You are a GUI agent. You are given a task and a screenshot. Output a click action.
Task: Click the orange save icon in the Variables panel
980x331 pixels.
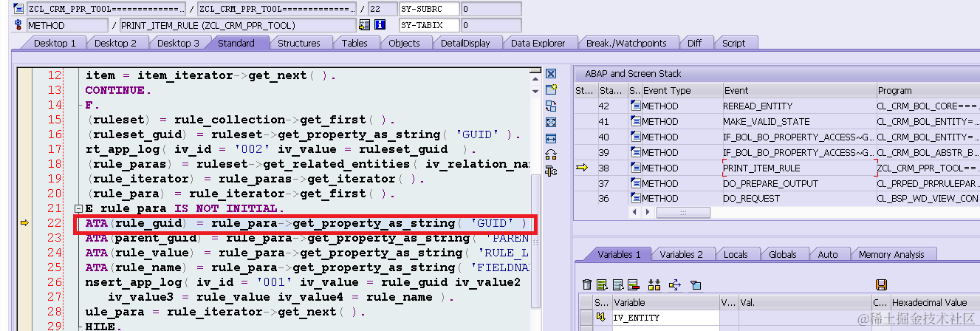(880, 284)
